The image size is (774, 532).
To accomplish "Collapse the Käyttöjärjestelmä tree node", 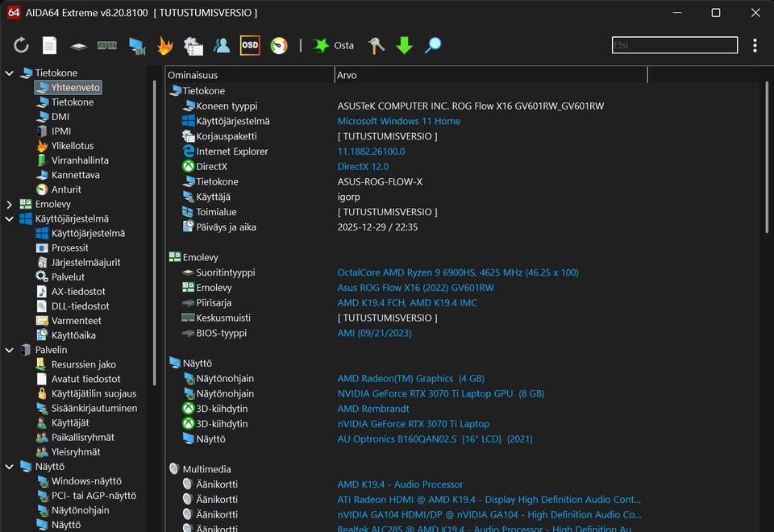I will tap(10, 219).
